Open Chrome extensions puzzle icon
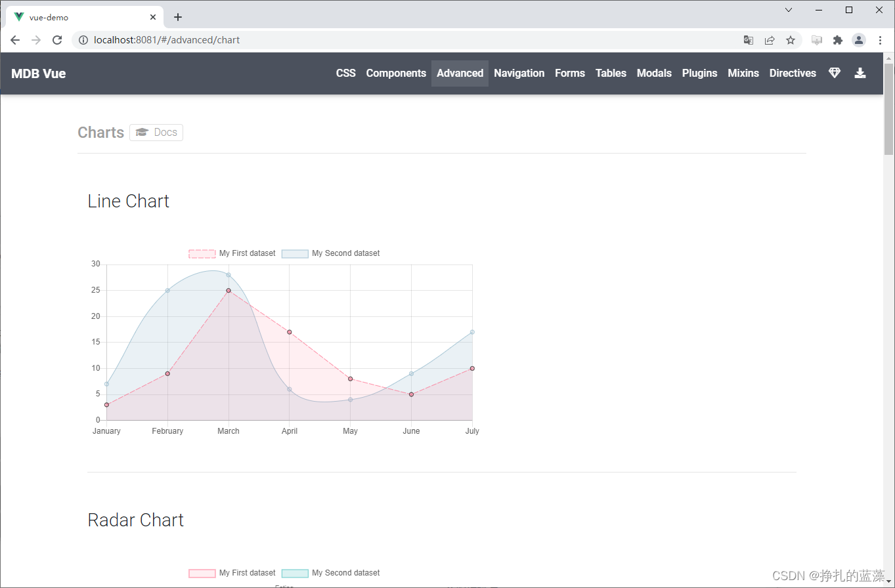The height and width of the screenshot is (588, 895). click(x=837, y=40)
